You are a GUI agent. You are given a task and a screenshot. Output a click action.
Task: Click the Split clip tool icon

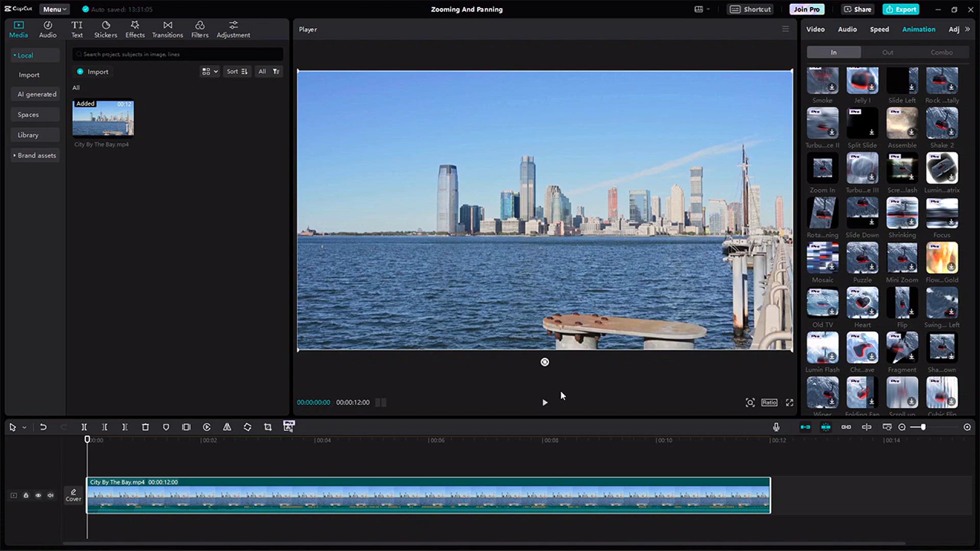pyautogui.click(x=84, y=428)
